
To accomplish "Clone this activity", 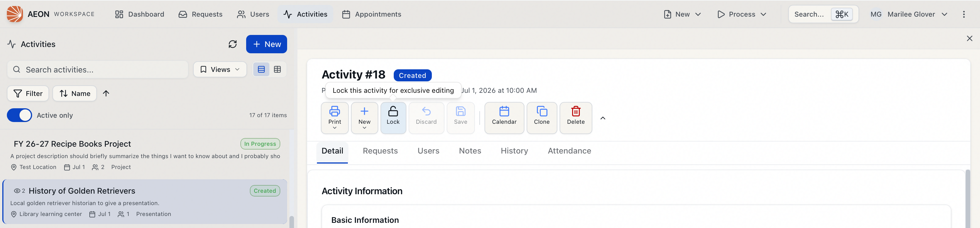I will pos(542,118).
